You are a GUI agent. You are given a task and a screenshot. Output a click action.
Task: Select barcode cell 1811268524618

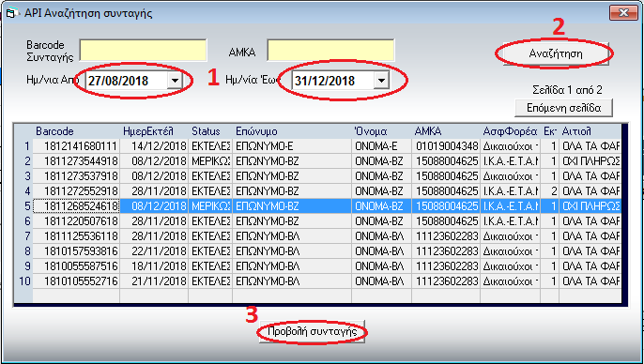[76, 206]
